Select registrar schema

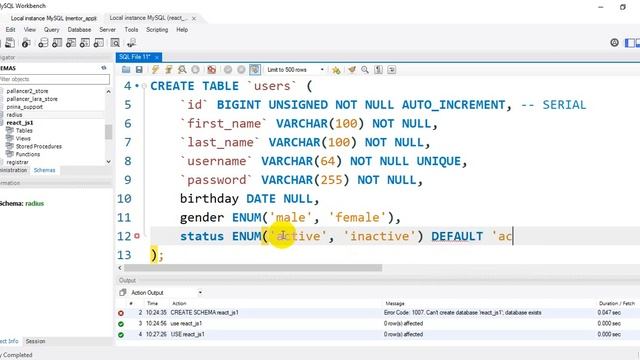(18, 162)
